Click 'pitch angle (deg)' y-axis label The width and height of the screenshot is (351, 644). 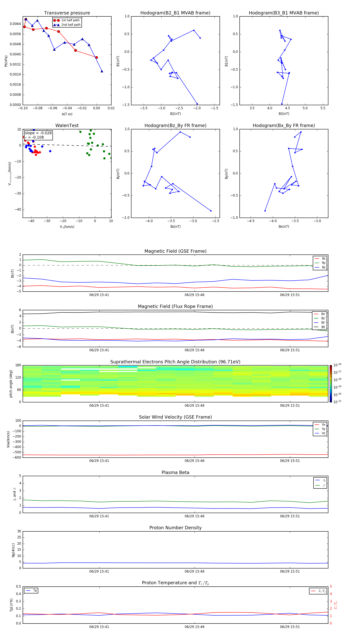tap(11, 384)
